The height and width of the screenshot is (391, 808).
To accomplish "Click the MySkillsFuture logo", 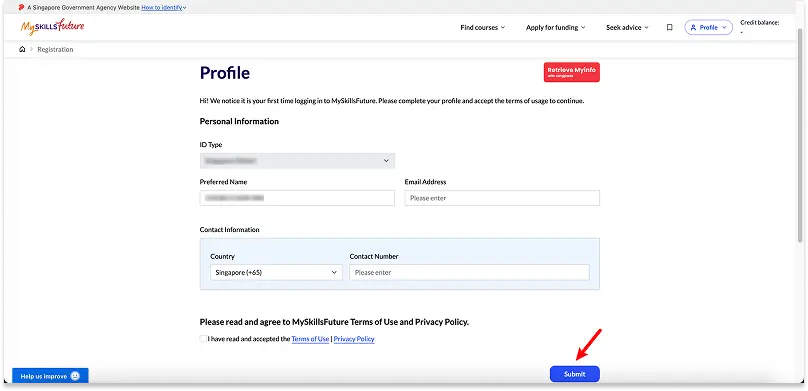I will click(x=52, y=27).
